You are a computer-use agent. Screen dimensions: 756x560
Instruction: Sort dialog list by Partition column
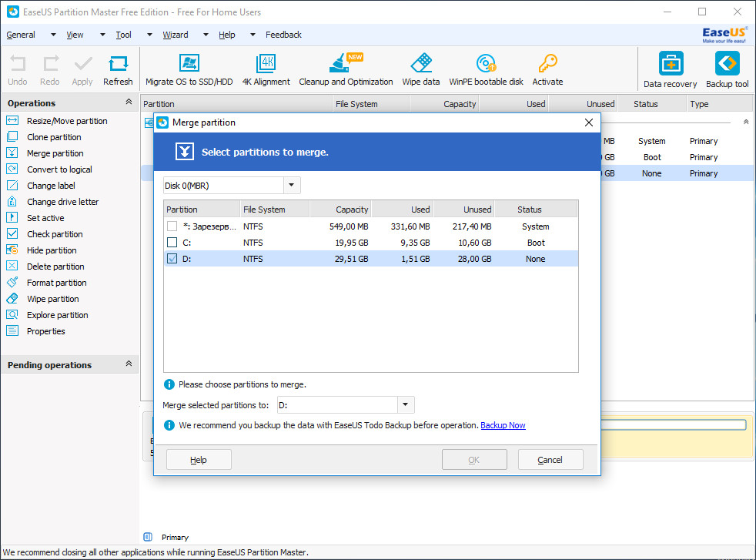(x=202, y=210)
